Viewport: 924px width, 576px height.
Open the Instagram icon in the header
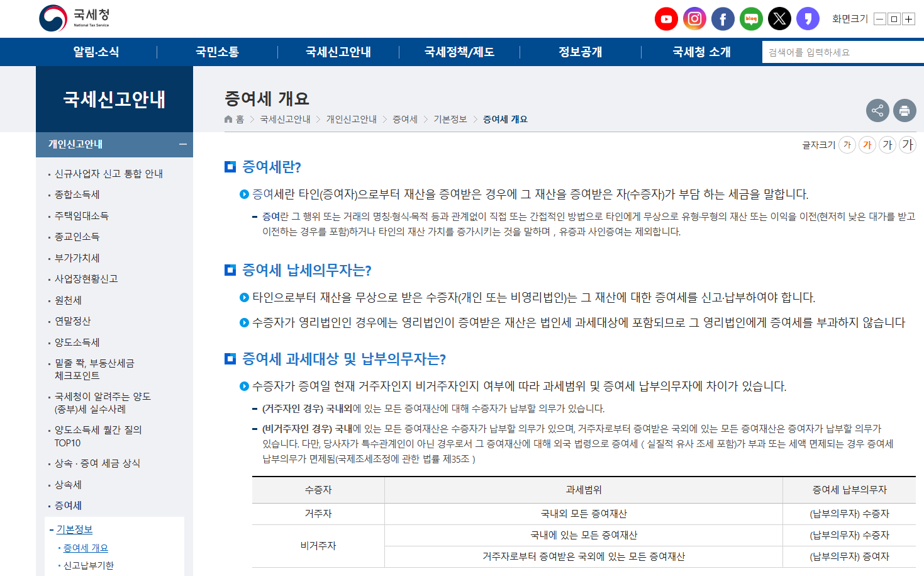tap(694, 19)
